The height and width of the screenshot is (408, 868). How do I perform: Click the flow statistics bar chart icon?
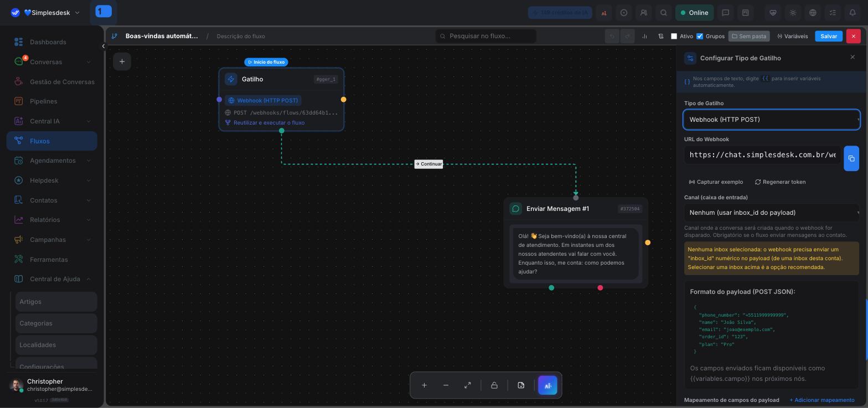point(644,36)
